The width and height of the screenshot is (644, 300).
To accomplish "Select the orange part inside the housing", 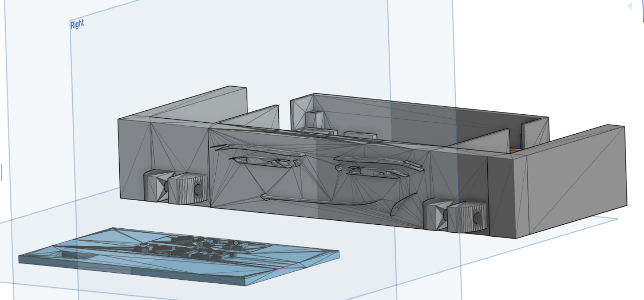I will click(515, 150).
